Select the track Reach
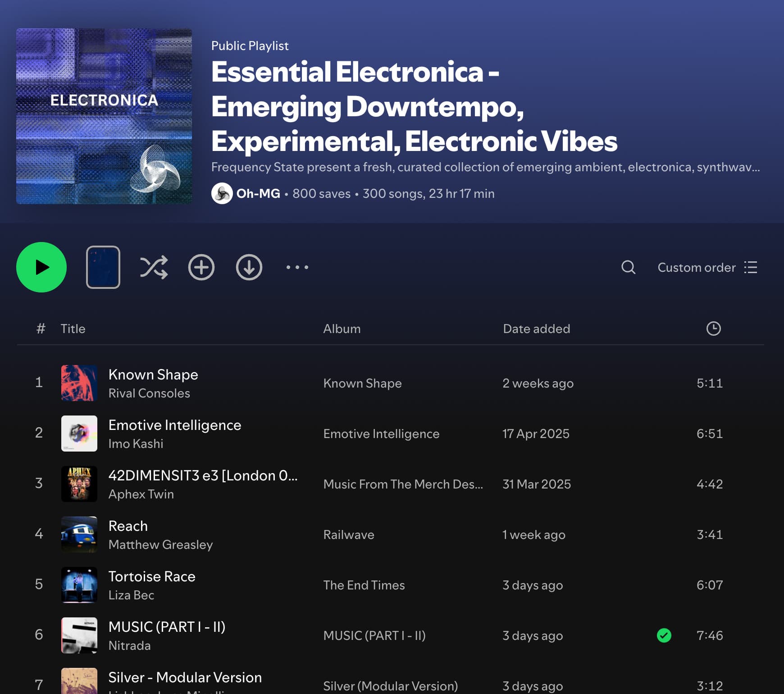The width and height of the screenshot is (784, 694). [x=128, y=526]
